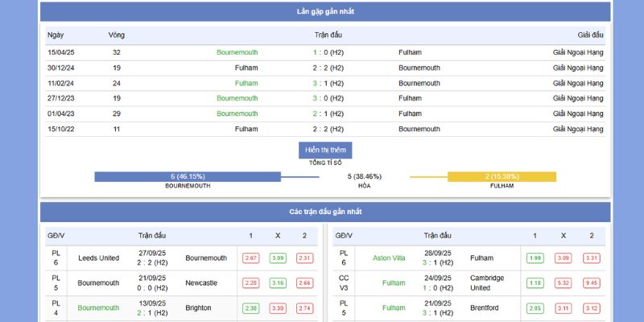Select the 2.74 odds box
644x322 pixels.
point(304,308)
